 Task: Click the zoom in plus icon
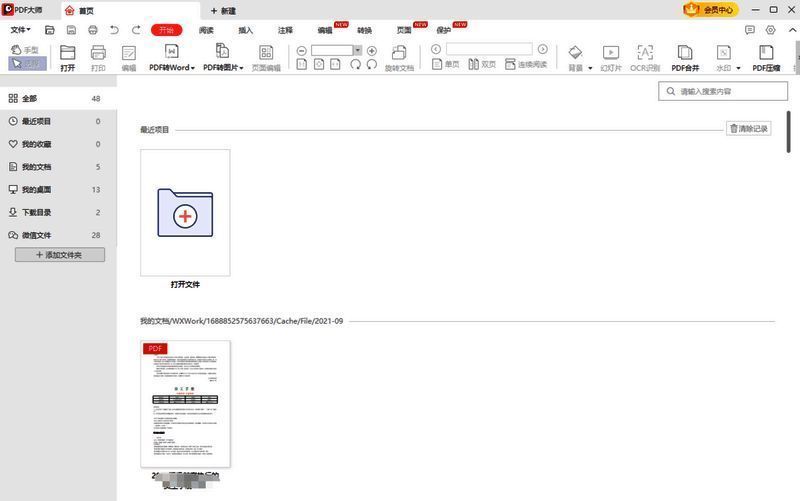(372, 50)
